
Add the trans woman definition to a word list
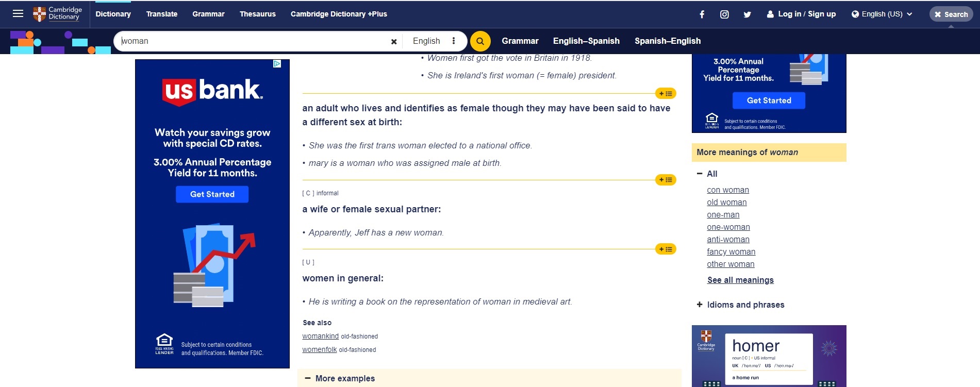point(666,94)
